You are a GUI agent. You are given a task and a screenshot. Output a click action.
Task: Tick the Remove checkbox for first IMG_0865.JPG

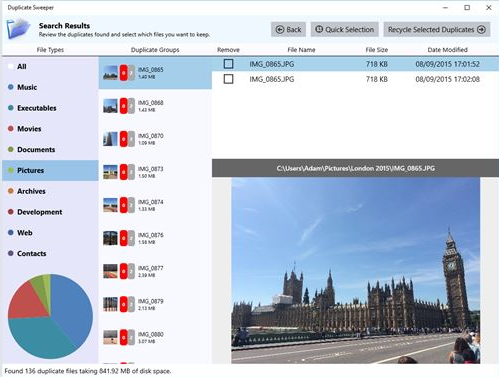point(228,64)
